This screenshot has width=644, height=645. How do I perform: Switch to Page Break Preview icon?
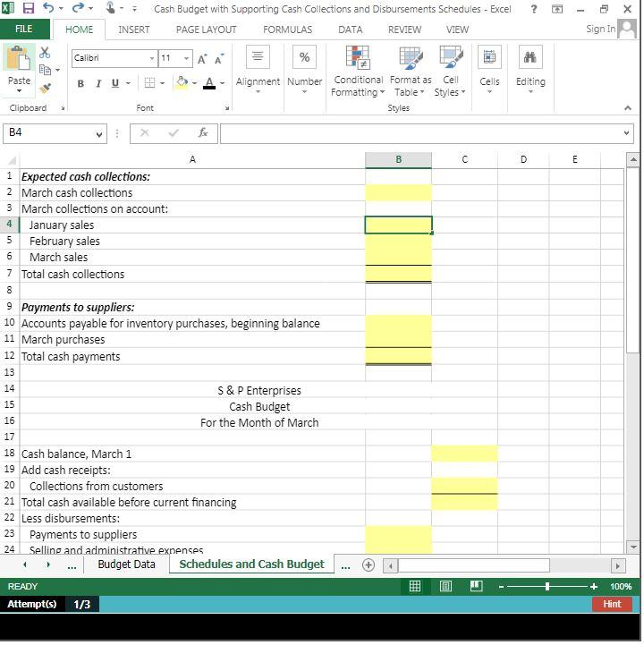click(476, 586)
